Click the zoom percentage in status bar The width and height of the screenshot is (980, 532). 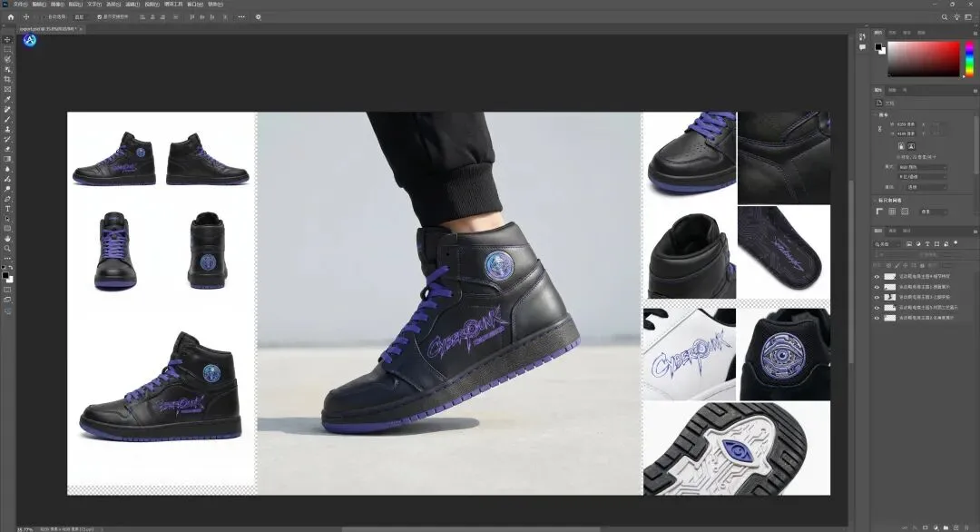[x=25, y=529]
